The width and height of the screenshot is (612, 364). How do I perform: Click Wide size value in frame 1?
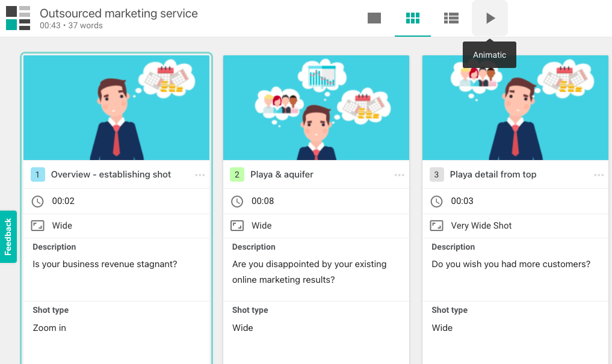(62, 226)
